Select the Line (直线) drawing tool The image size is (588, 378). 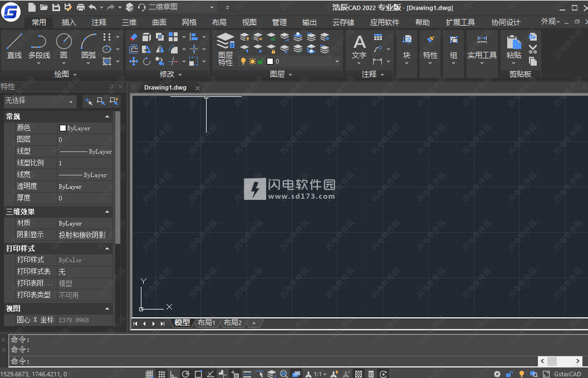click(14, 47)
